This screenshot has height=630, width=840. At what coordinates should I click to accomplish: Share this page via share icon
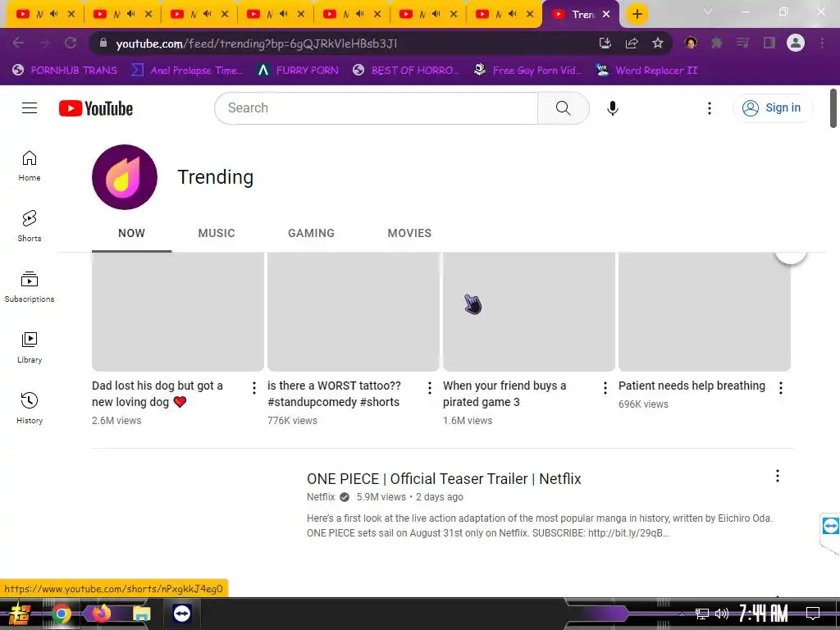[632, 43]
